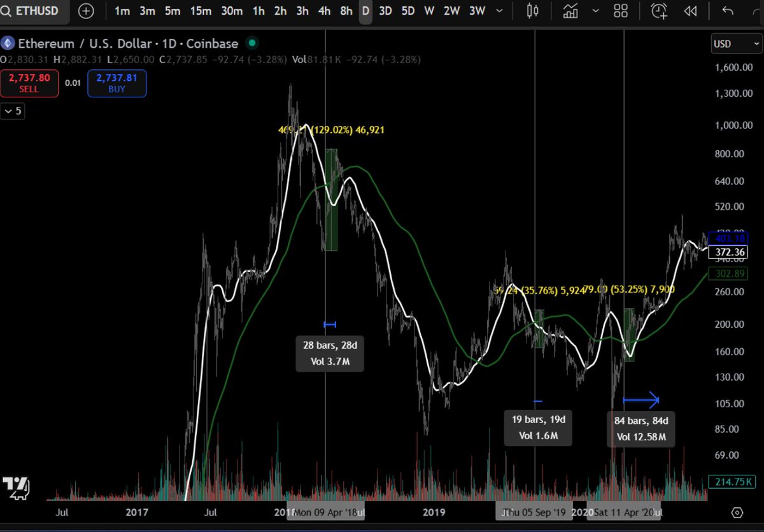Choose the 1h timeframe
Viewport: 764px width, 532px height.
tap(258, 11)
